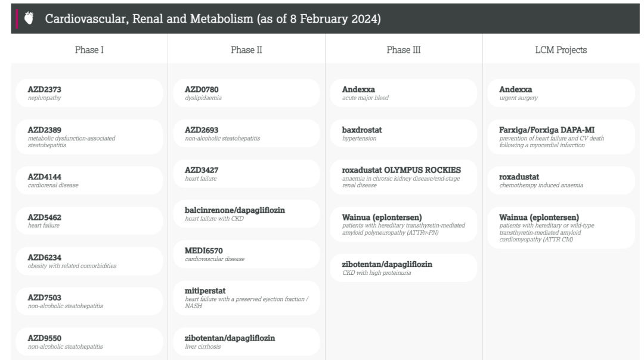Image resolution: width=644 pixels, height=360 pixels.
Task: Select the AZD0780 dyslipidaemia card
Action: [x=246, y=93]
